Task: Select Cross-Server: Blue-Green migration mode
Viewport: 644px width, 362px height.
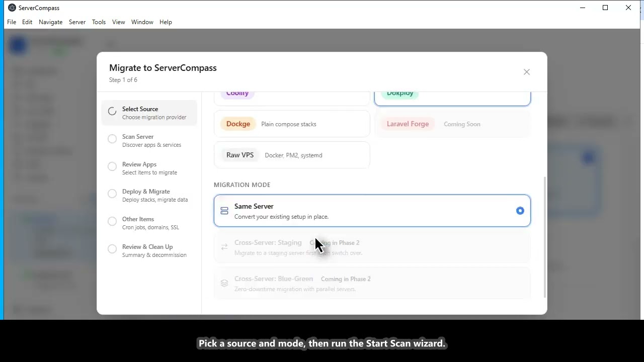Action: 372,284
